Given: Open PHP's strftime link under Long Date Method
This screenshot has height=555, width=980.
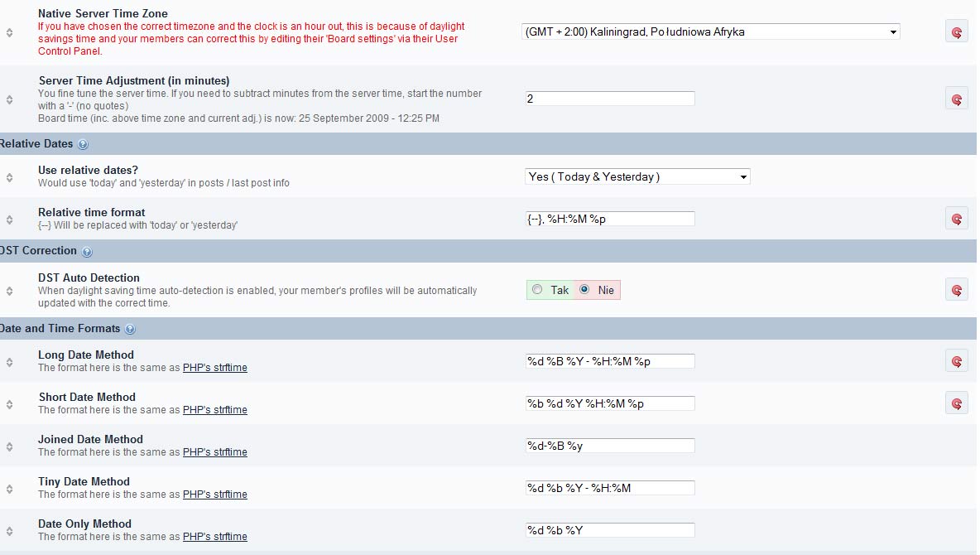Looking at the screenshot, I should pyautogui.click(x=214, y=368).
